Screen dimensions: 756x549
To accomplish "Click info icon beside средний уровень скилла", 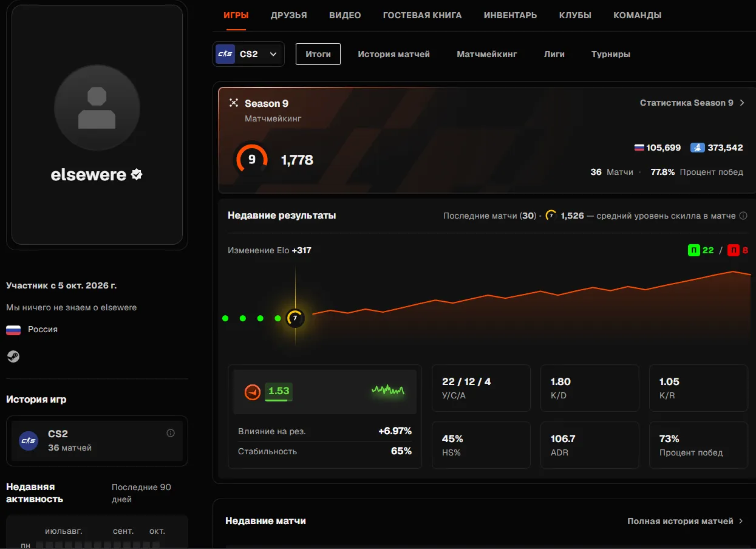I will [743, 216].
